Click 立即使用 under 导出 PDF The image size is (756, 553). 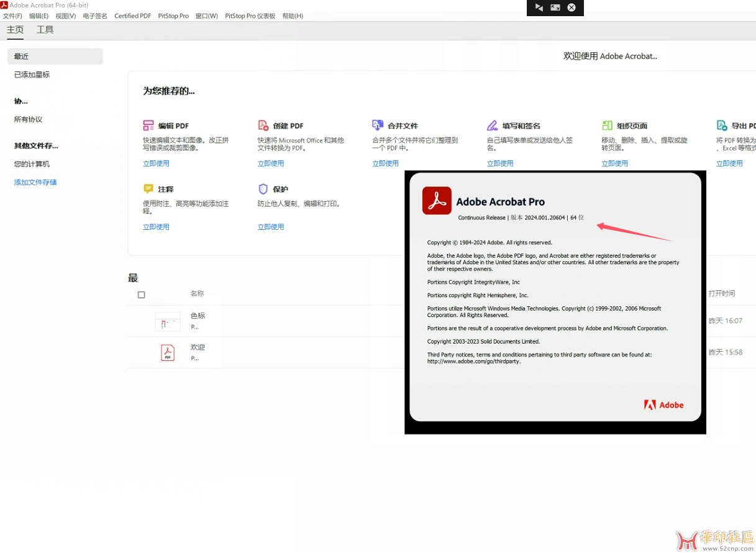click(729, 163)
